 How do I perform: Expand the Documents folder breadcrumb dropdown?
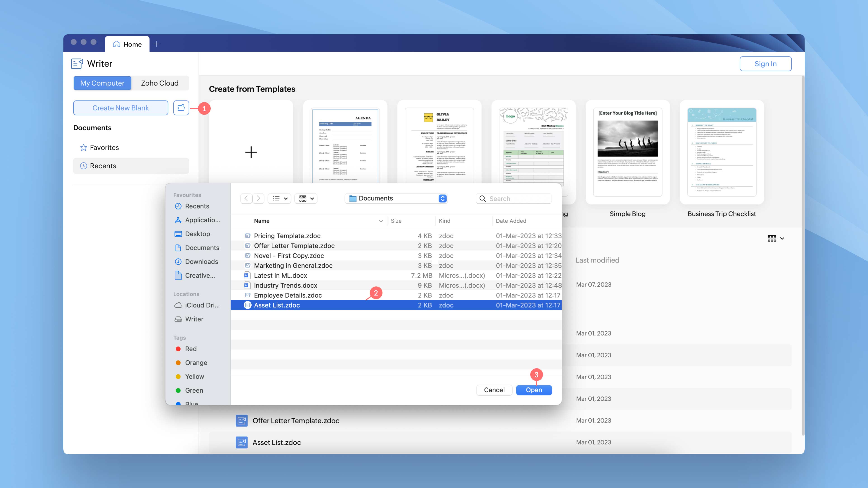[x=443, y=198]
